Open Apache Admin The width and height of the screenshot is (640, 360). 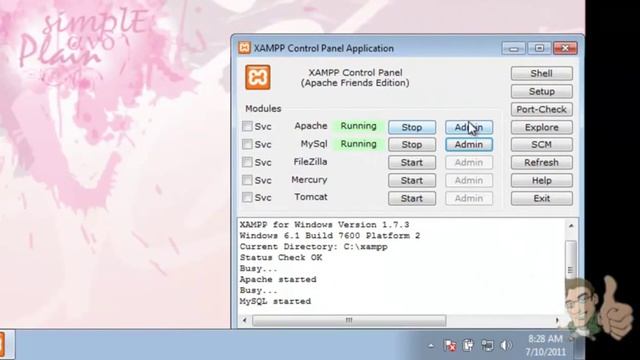(469, 127)
